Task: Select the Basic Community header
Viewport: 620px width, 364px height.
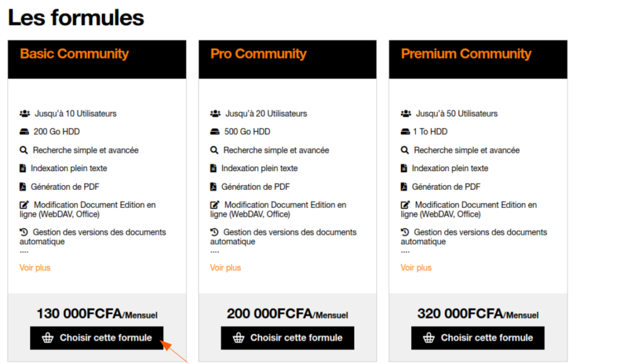Action: (74, 54)
